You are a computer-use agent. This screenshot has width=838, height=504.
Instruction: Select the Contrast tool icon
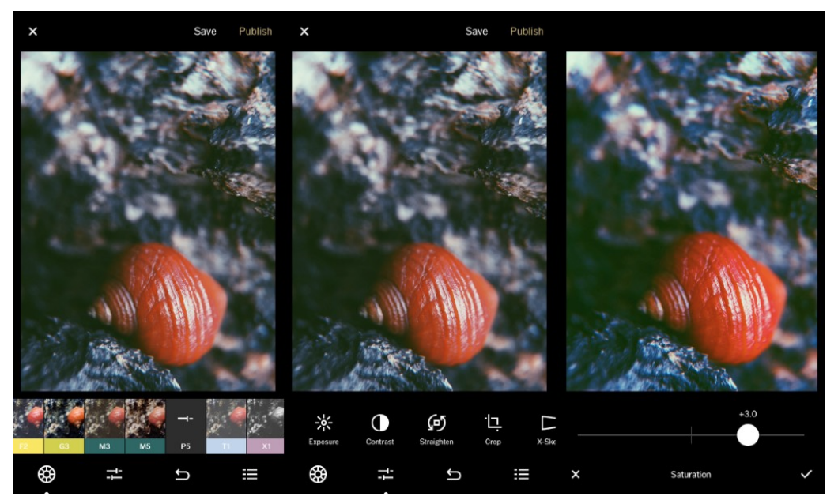pyautogui.click(x=379, y=429)
